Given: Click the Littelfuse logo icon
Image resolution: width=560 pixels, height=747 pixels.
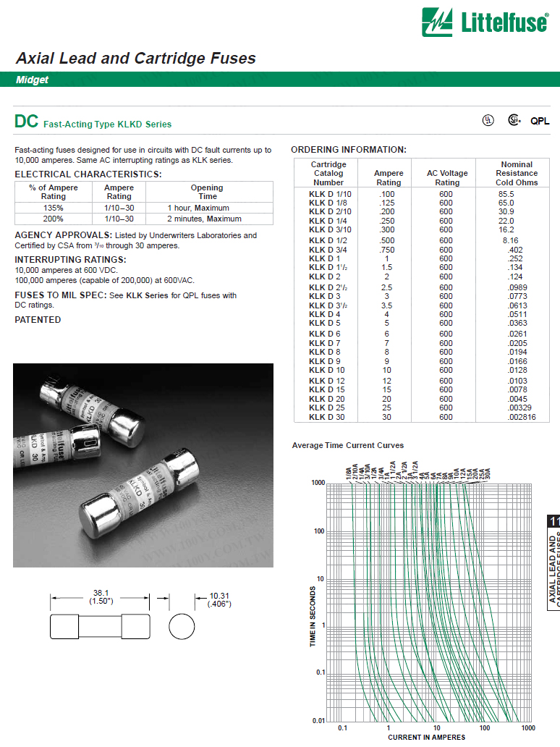Looking at the screenshot, I should point(439,22).
